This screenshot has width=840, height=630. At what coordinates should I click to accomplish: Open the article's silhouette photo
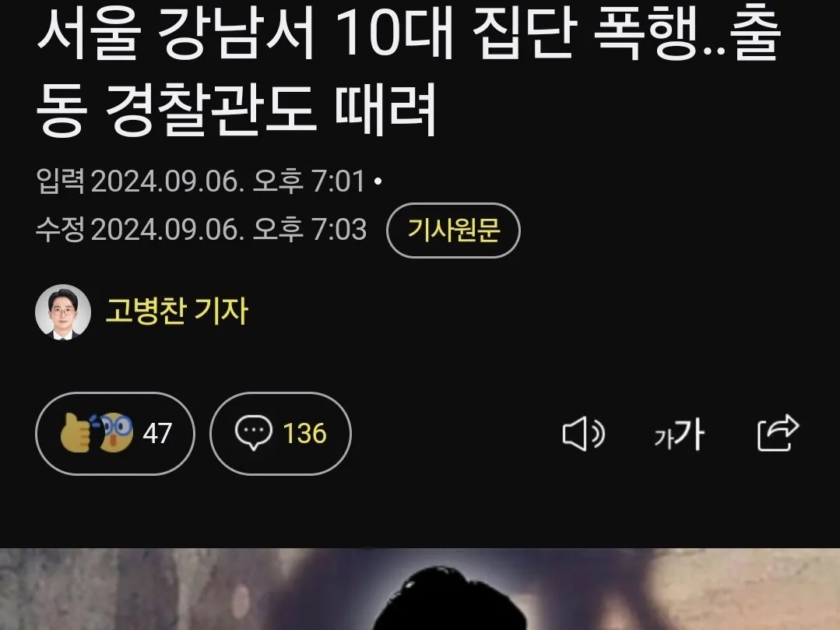tap(420, 589)
